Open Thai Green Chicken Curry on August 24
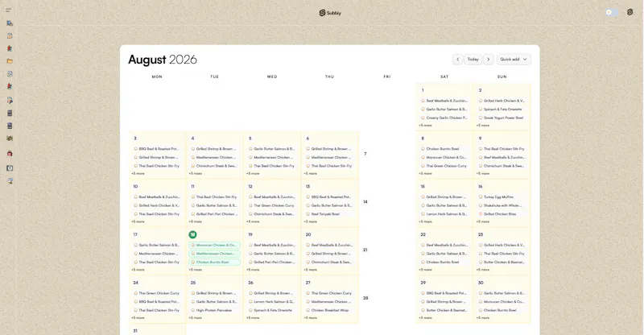Image resolution: width=644 pixels, height=335 pixels. pyautogui.click(x=157, y=293)
